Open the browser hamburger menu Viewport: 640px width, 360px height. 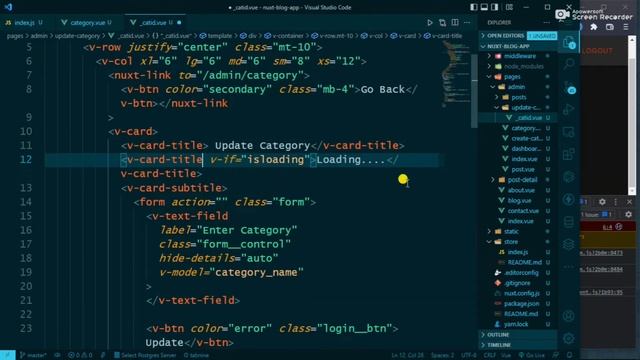pos(626,27)
